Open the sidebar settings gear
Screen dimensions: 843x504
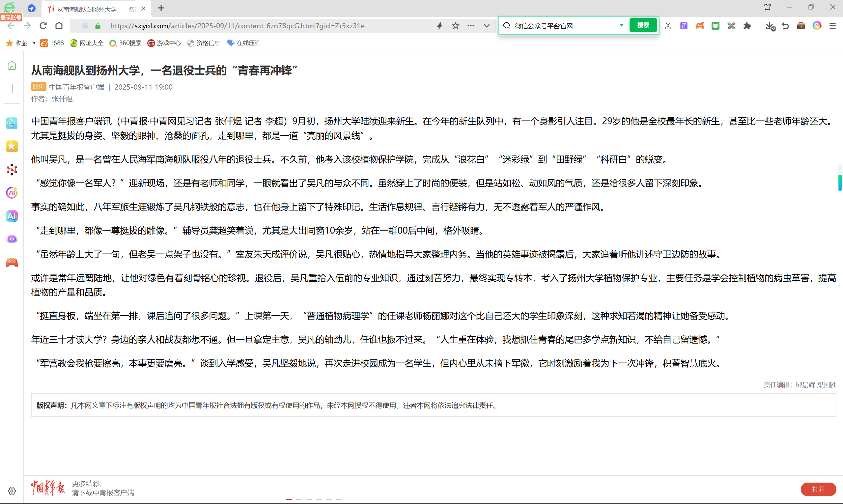12,491
